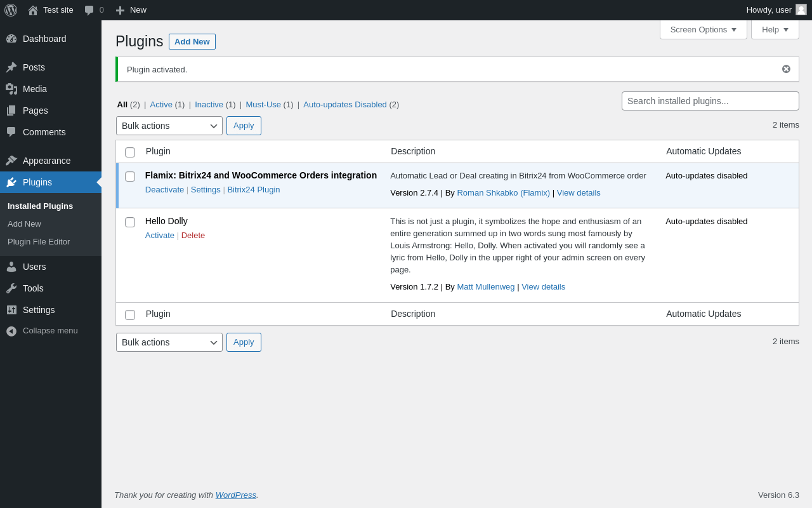Click the Posts pushpin icon
The height and width of the screenshot is (508, 812).
point(11,67)
